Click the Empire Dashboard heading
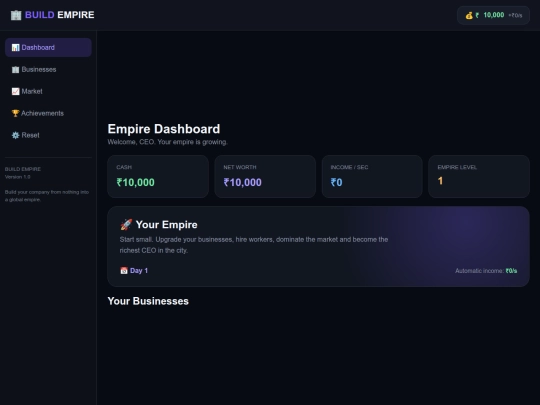The image size is (540, 405). coord(164,129)
